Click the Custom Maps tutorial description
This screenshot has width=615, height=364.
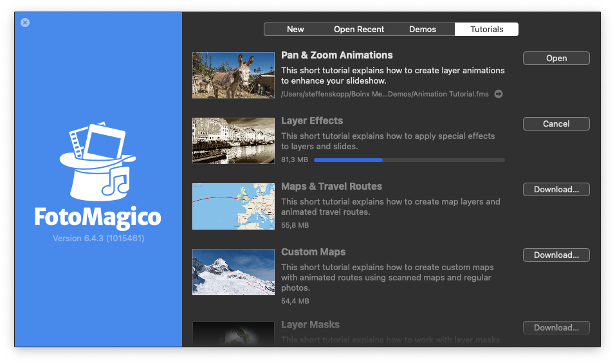[387, 277]
